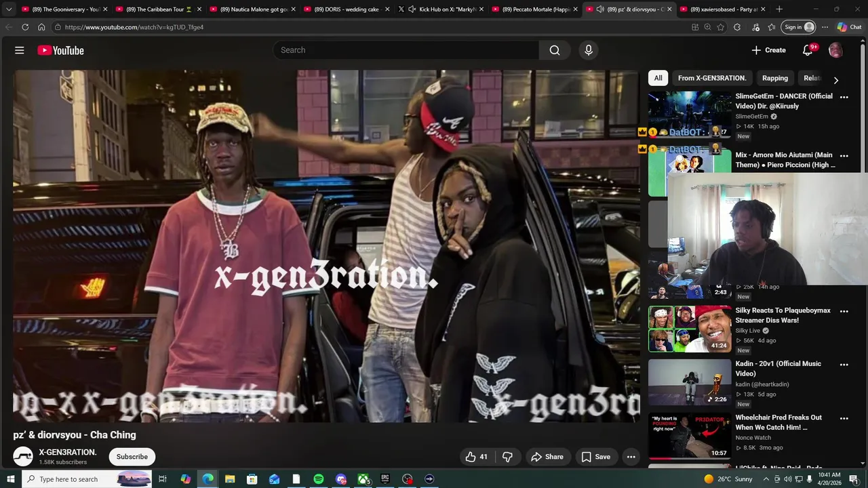
Task: Go back in the browser
Action: point(9,27)
